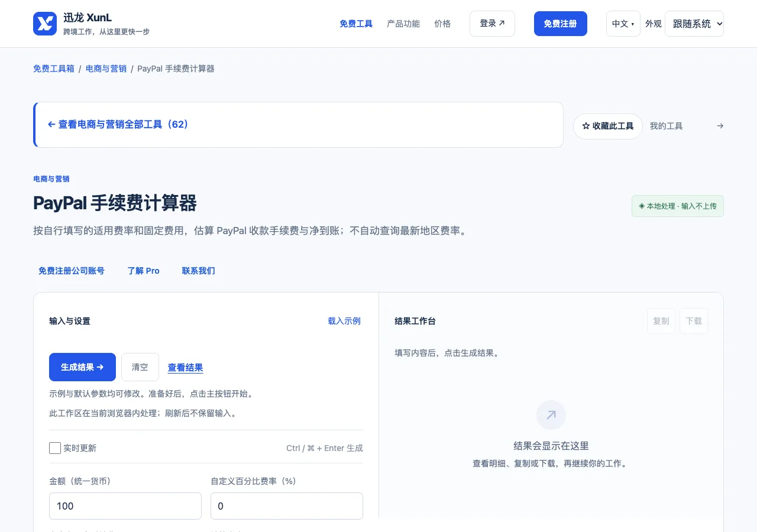Image resolution: width=757 pixels, height=532 pixels.
Task: Click the 查看结果 link
Action: pos(186,368)
